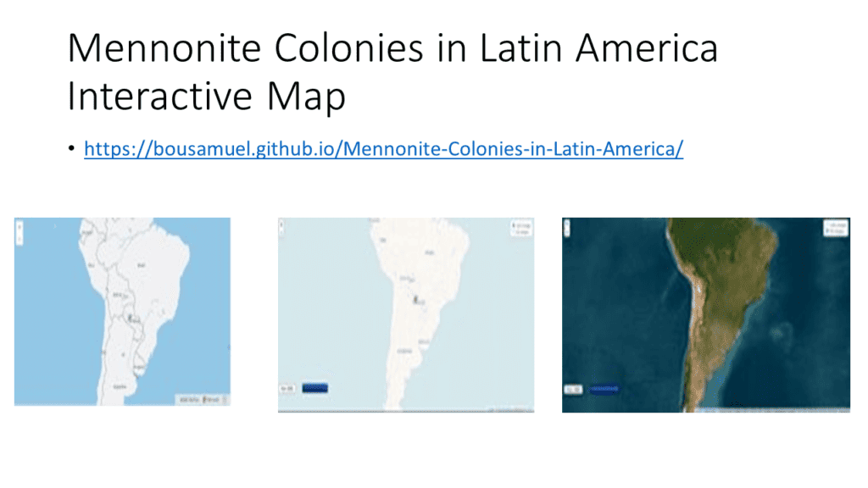
Task: Click the colony marker on the middle map
Action: [x=415, y=298]
